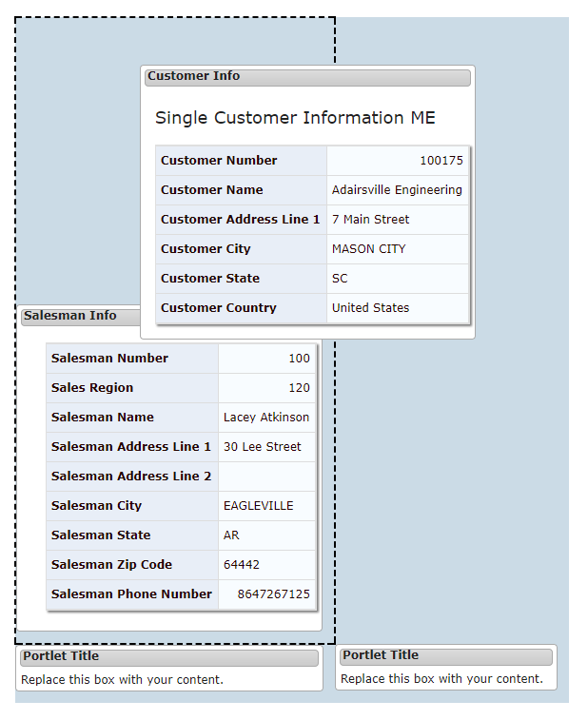Click the Adairsville Engineering customer name cell
Viewport: 588px width, 720px height.
(x=398, y=189)
